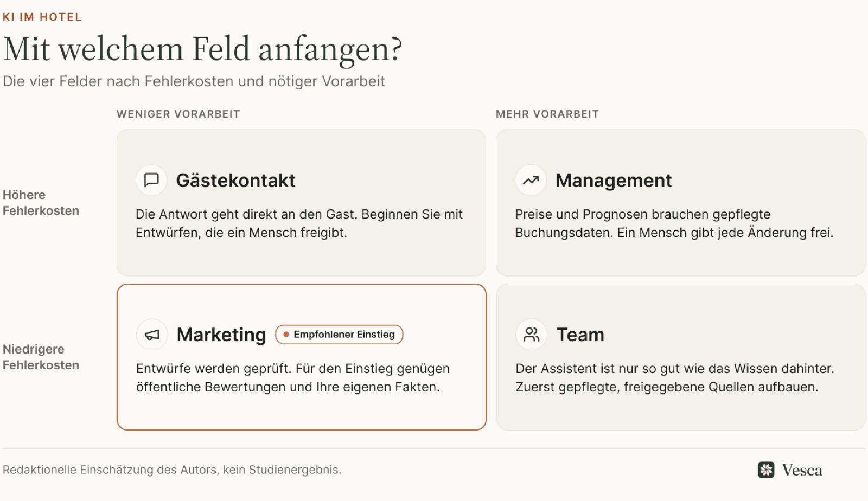
Task: Click subtitle "Die vier Felder nach Fehlerkosten"
Action: click(x=119, y=81)
